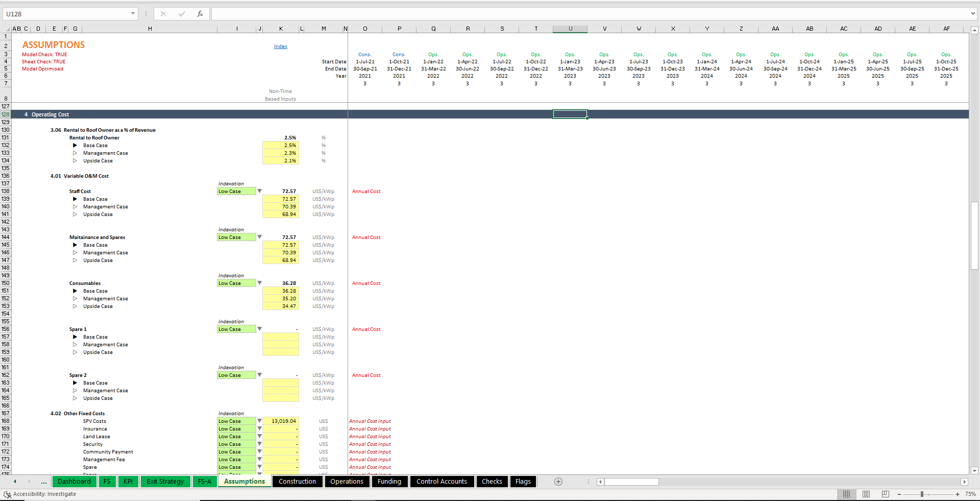
Task: Open Insurance indexation dropdown arrow
Action: click(259, 428)
